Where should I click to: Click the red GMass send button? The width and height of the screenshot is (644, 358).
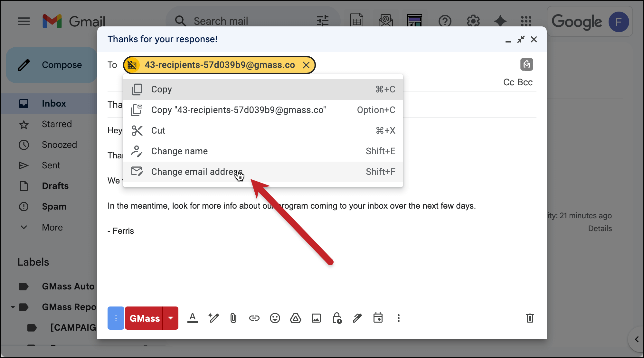pyautogui.click(x=144, y=318)
